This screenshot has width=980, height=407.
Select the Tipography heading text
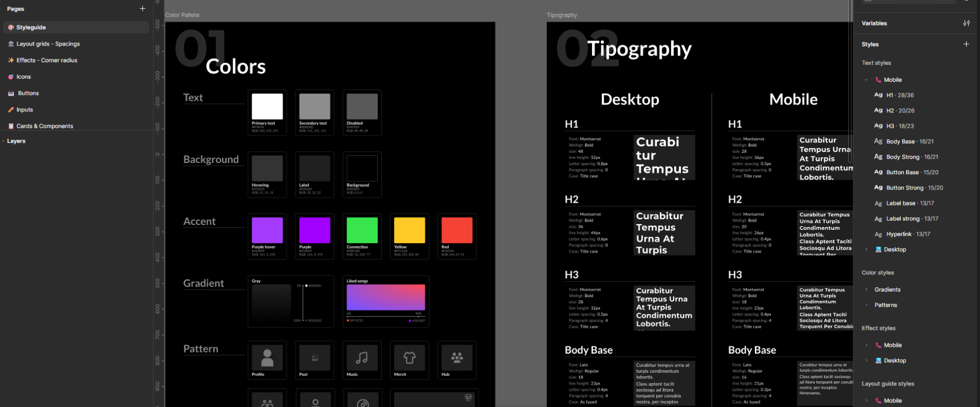[640, 49]
